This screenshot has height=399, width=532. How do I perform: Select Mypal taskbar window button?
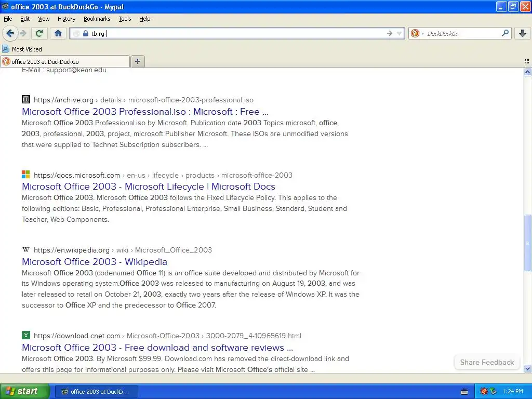(x=96, y=392)
